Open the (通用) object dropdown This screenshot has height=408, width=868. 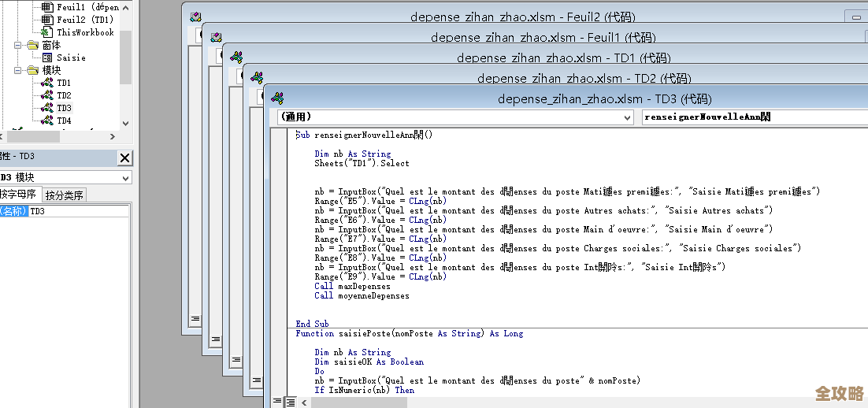pyautogui.click(x=627, y=117)
